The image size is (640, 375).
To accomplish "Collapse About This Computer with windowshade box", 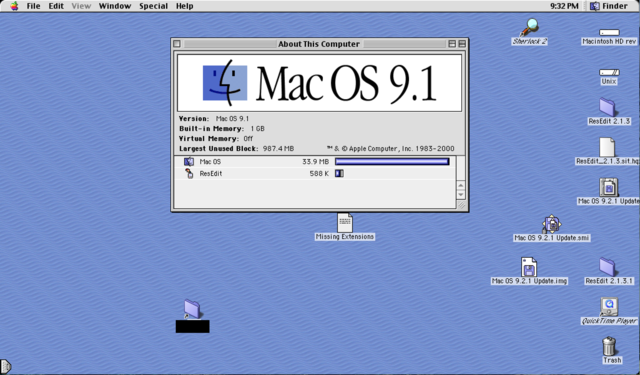I will click(x=462, y=44).
